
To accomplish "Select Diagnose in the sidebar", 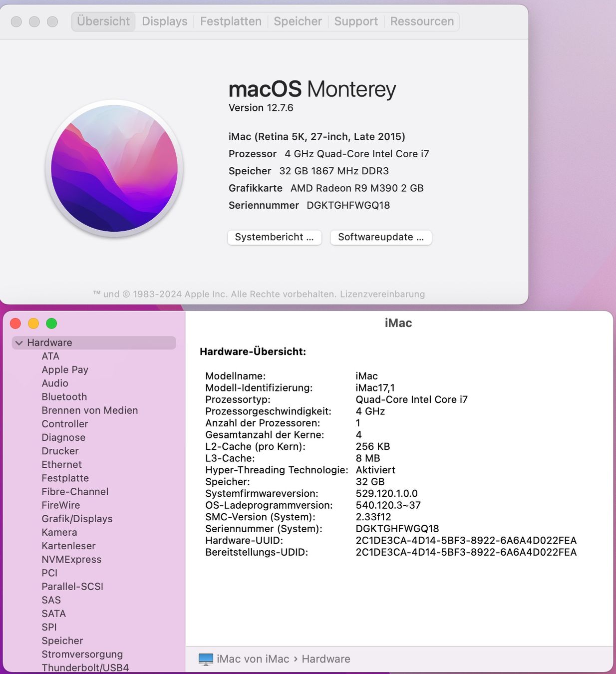I will pyautogui.click(x=63, y=437).
